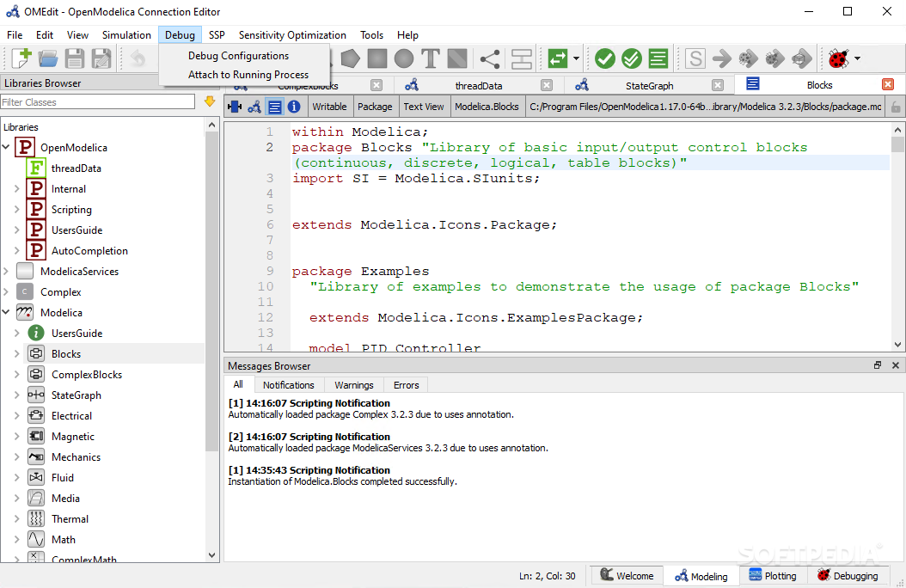Open the Tools menu
906x588 pixels.
[x=371, y=34]
